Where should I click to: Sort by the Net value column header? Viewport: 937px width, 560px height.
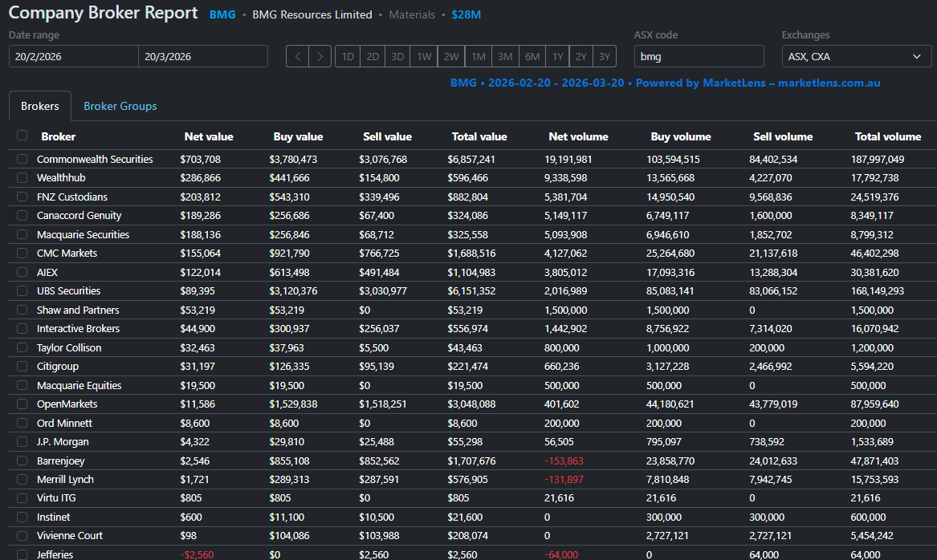click(x=209, y=136)
